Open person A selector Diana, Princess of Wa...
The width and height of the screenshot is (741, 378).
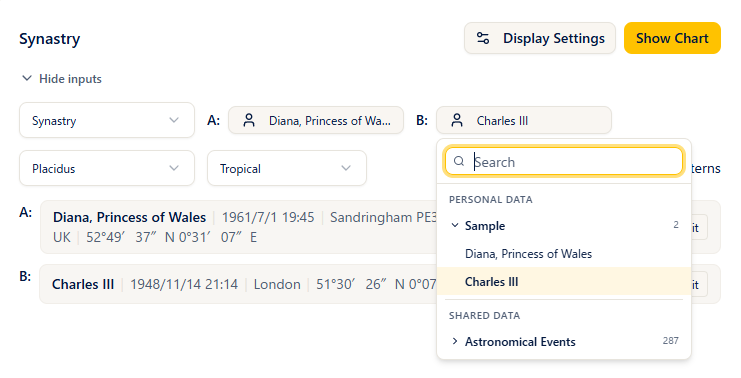pos(316,120)
